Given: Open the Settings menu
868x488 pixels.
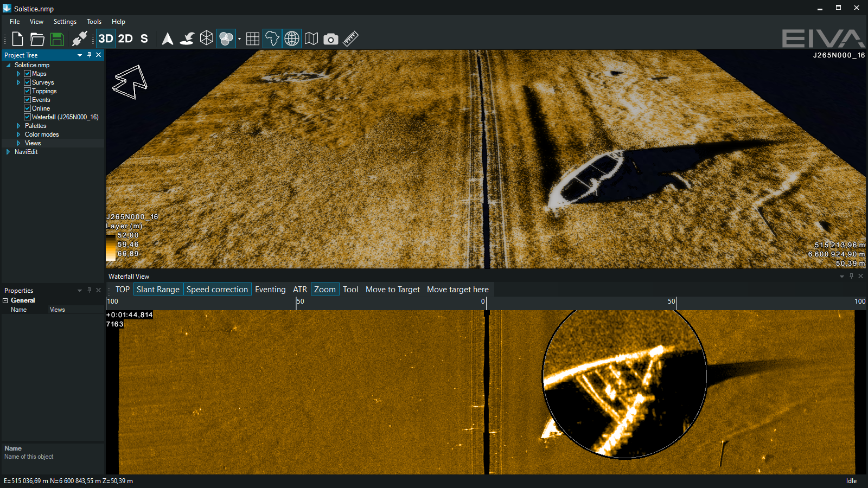Looking at the screenshot, I should point(65,22).
